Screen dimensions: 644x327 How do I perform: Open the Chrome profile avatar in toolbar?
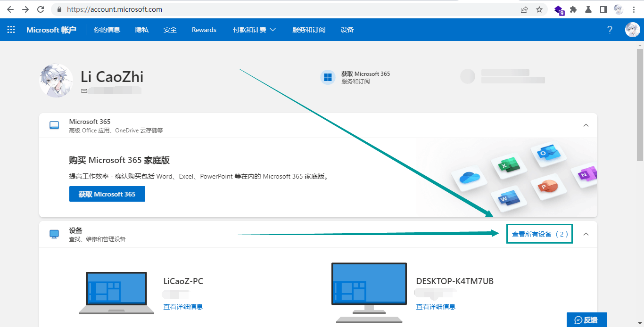619,9
